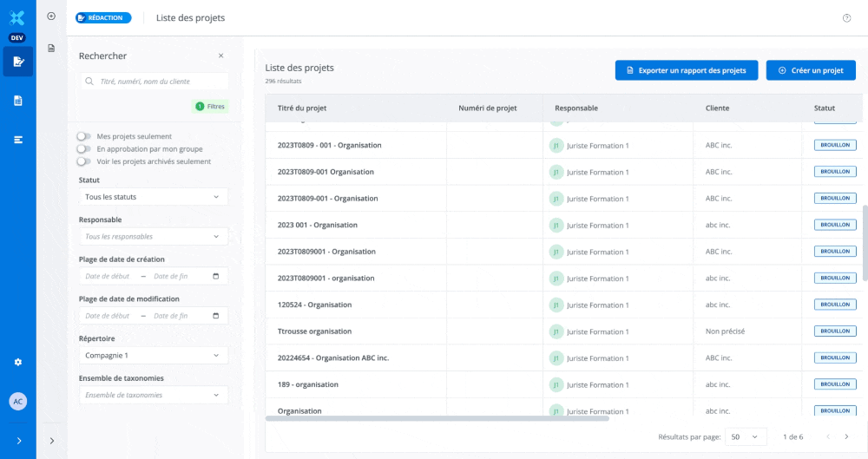Close the Rechercher search panel
868x459 pixels.
click(220, 56)
